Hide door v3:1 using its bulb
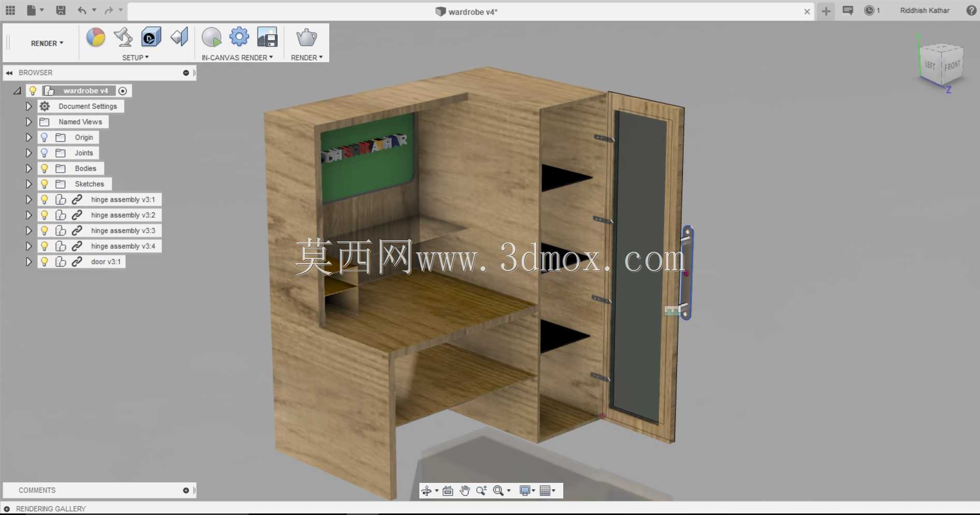Screen dimensions: 980x515 click(x=45, y=262)
